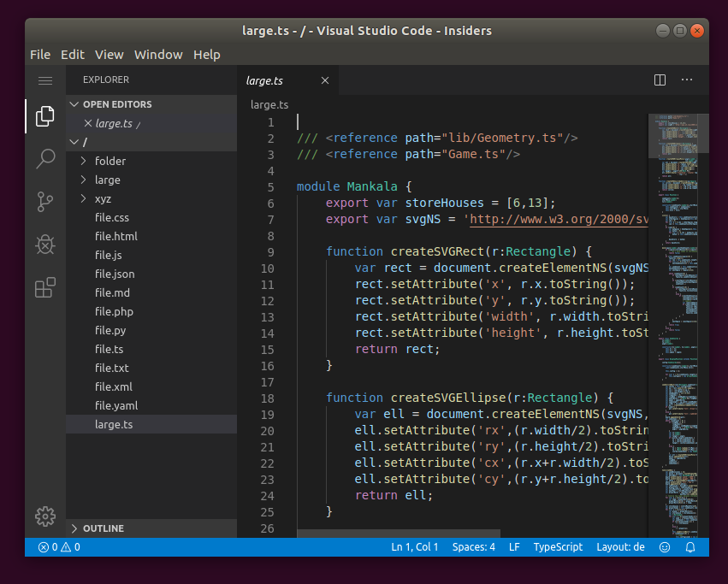The height and width of the screenshot is (584, 728).
Task: Open file.xml in explorer
Action: pos(151,386)
